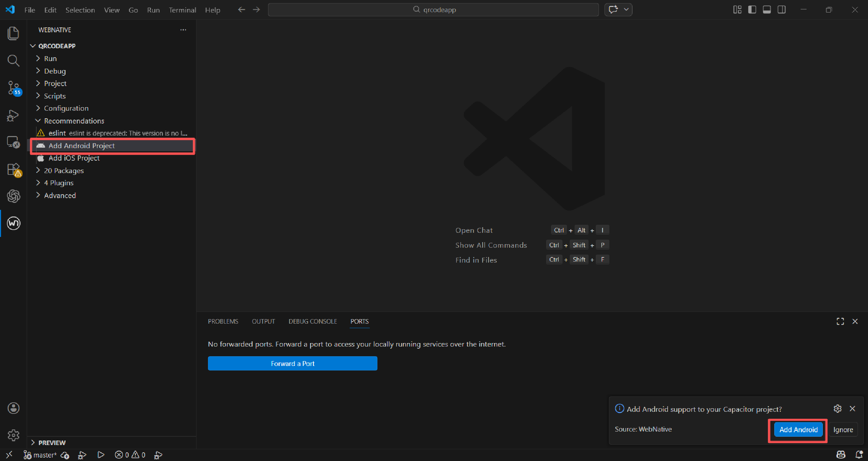Open the Extensions view with the warning badge

tap(14, 170)
